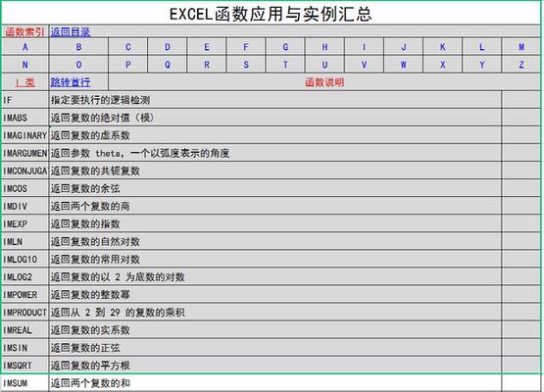544x392 pixels.
Task: Jump to letter O index
Action: pyautogui.click(x=78, y=65)
